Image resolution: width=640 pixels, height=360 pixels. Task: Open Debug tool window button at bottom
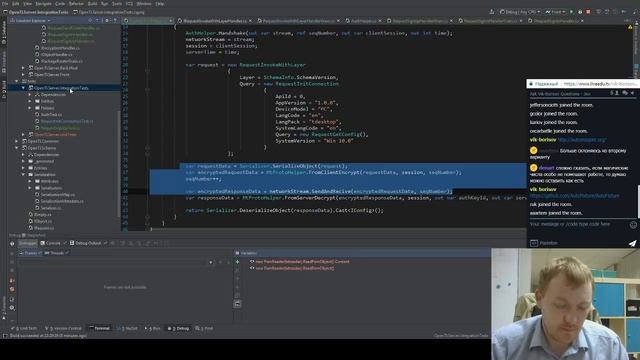[x=178, y=328]
